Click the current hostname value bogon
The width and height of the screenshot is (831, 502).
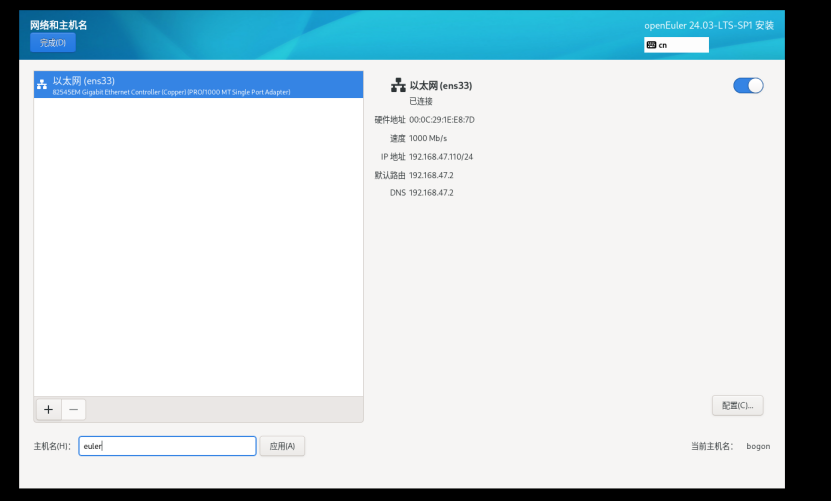(758, 446)
